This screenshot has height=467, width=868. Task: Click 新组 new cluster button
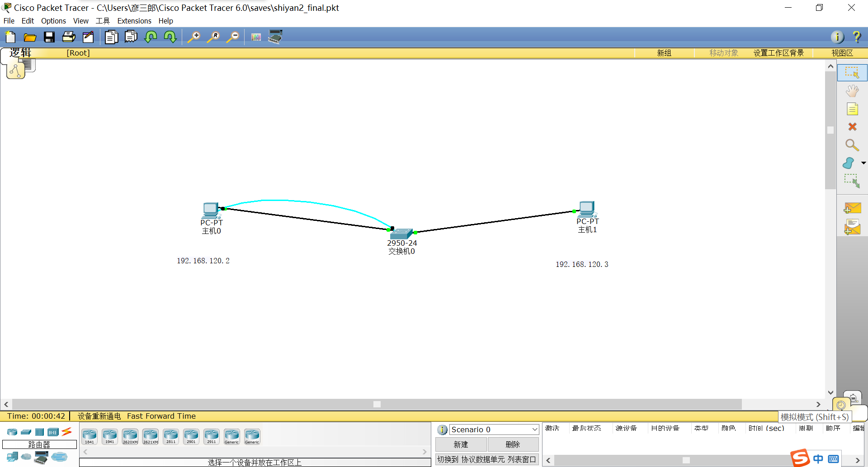[664, 53]
